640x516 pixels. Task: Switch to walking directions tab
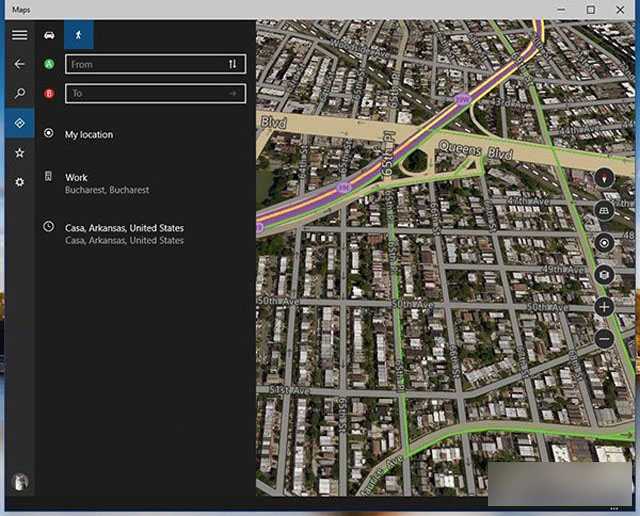click(79, 35)
